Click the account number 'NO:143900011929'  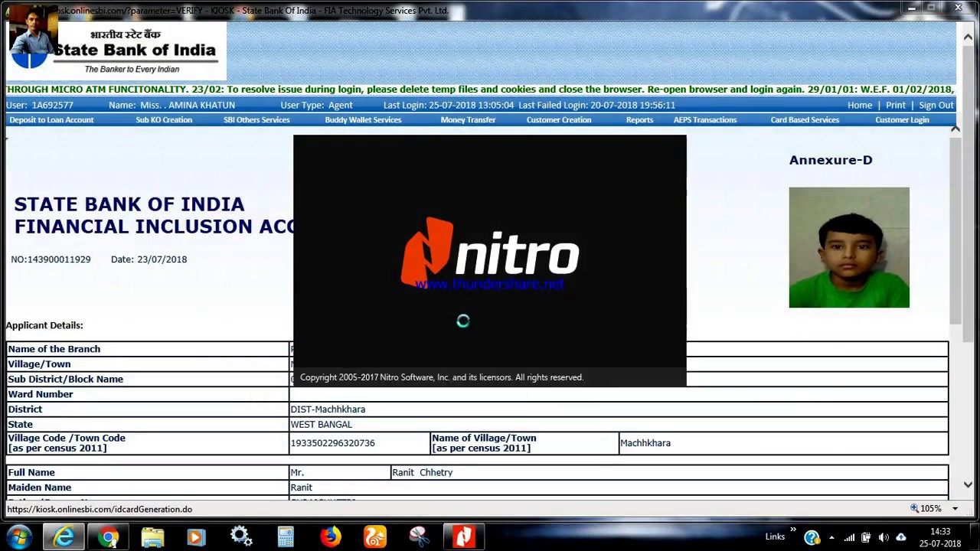51,259
